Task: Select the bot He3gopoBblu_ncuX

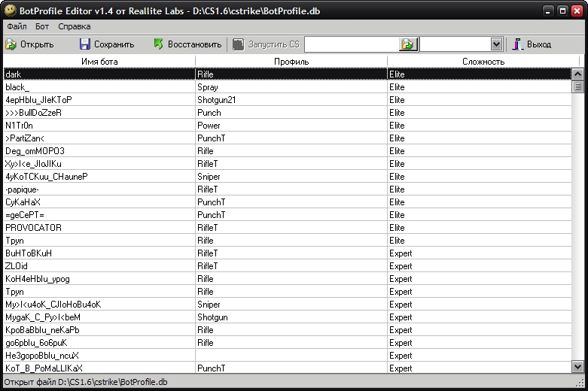Action: (288, 355)
